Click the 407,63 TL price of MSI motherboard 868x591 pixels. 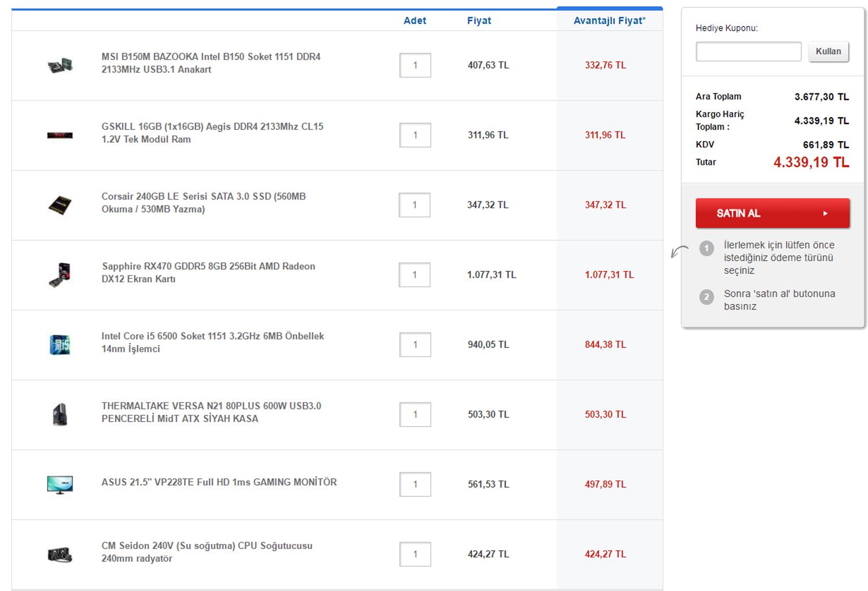tap(488, 65)
